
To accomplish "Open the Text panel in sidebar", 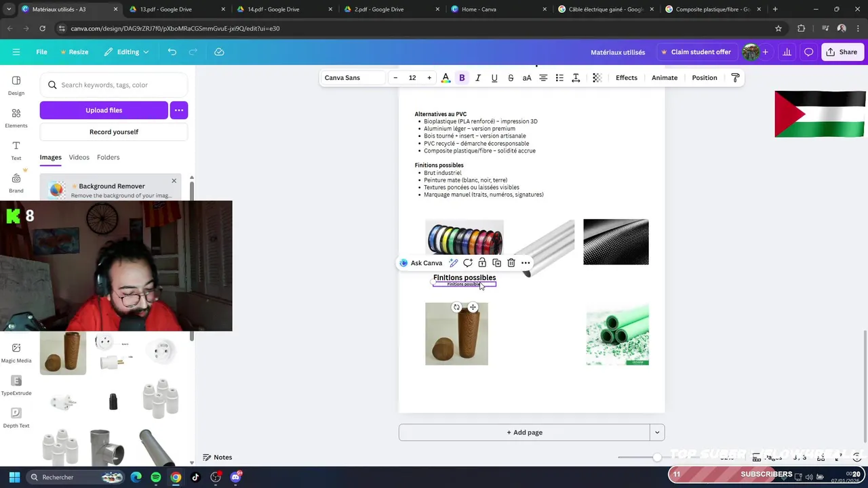I will (x=16, y=150).
